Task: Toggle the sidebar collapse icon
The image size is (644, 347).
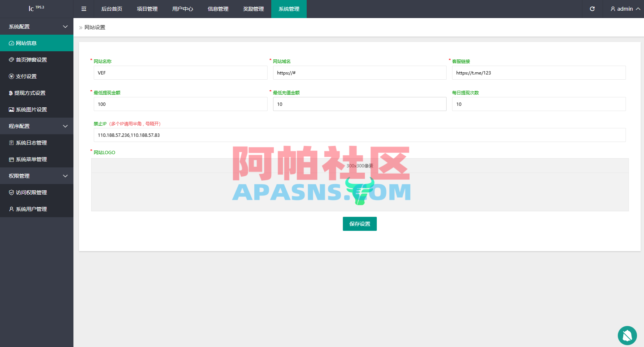Action: click(x=84, y=9)
